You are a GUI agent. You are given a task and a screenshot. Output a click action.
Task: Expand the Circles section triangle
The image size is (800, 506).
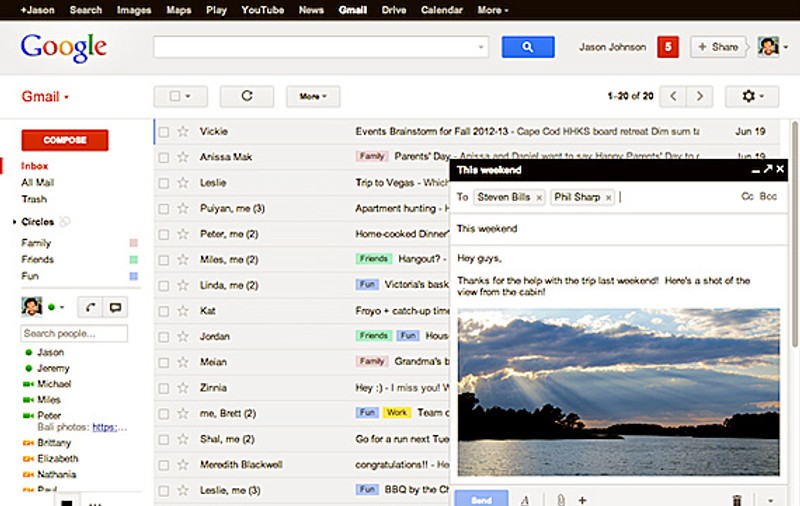(x=14, y=221)
